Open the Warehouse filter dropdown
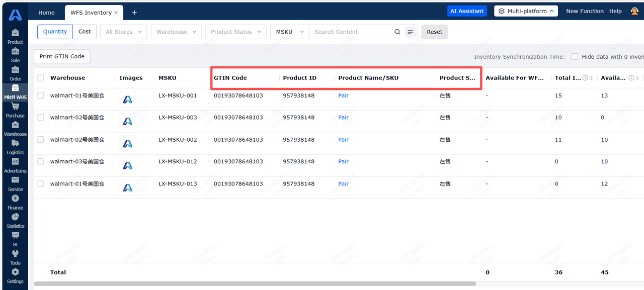The height and width of the screenshot is (290, 644). pos(176,32)
